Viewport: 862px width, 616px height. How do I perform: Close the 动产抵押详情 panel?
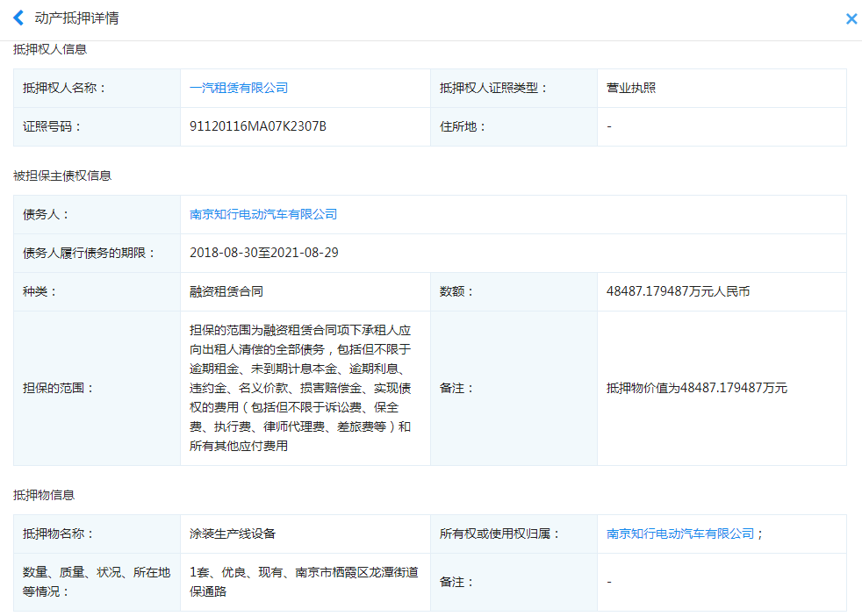click(x=851, y=18)
